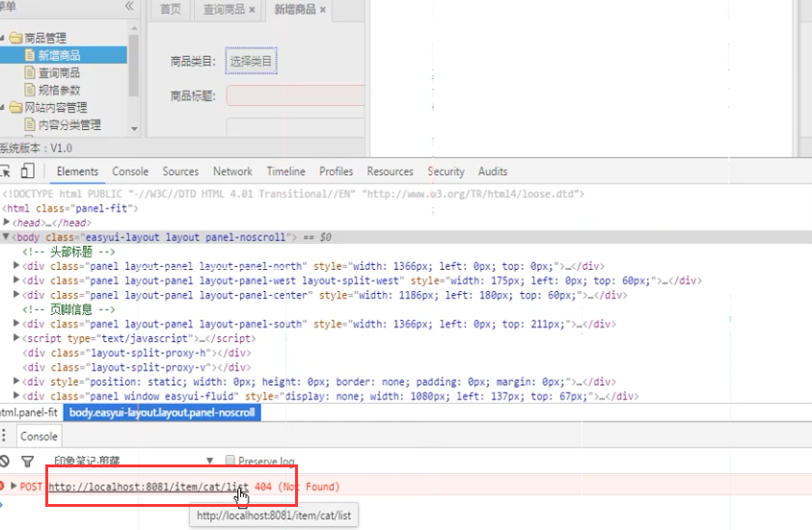Click the 商品标题 input field

[x=296, y=95]
